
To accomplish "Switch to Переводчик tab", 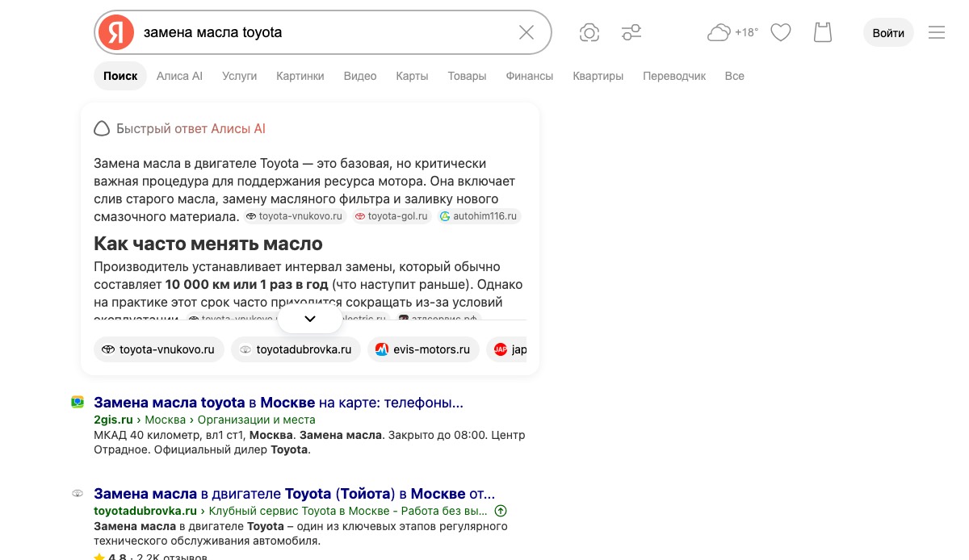I will click(674, 76).
